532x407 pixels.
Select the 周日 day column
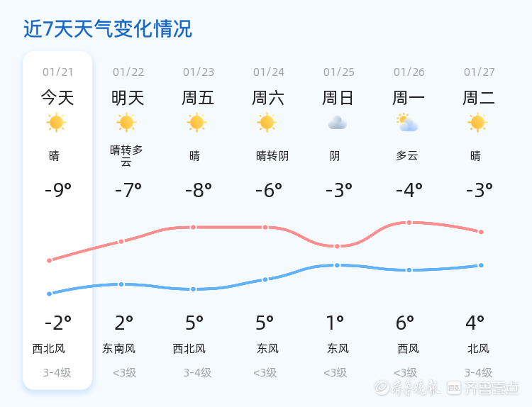[338, 98]
